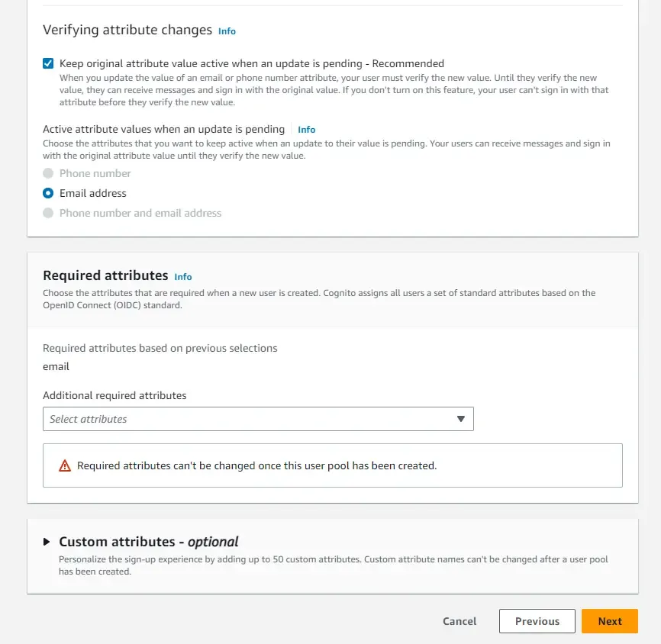Click Cancel to abandon user pool setup
The width and height of the screenshot is (661, 644).
pyautogui.click(x=459, y=621)
